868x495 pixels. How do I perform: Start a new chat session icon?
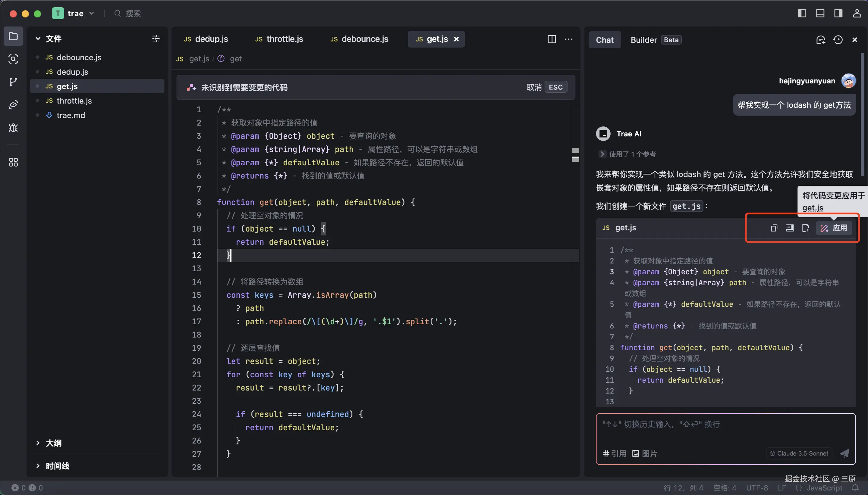point(820,40)
